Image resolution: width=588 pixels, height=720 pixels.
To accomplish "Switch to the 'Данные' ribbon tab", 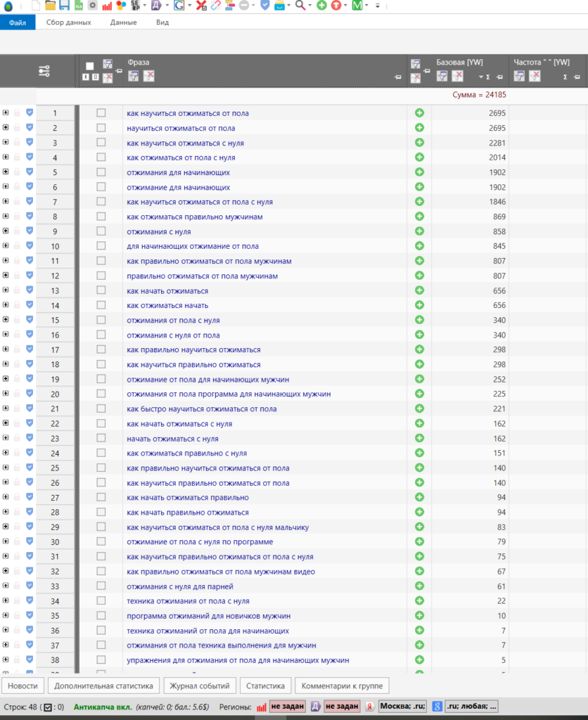I will coord(123,22).
